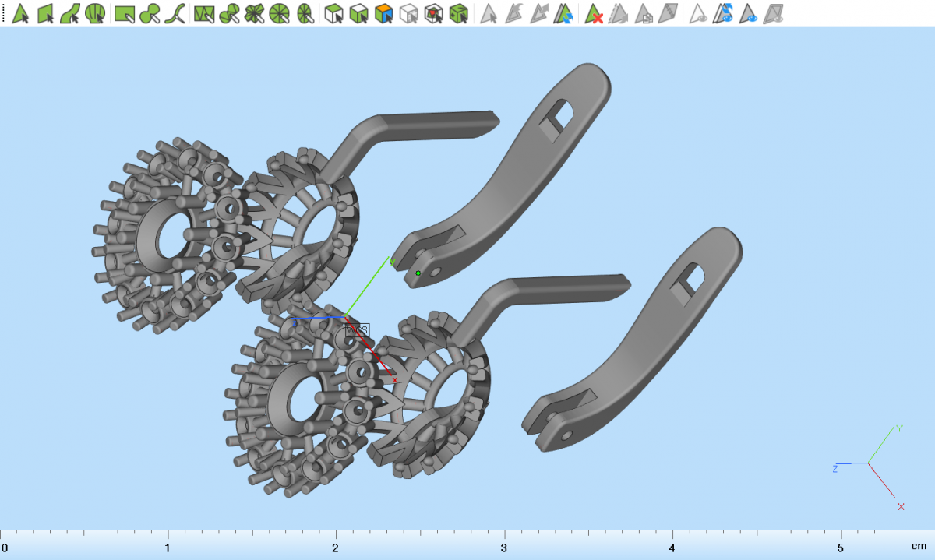The height and width of the screenshot is (560, 935).
Task: Select the triangle mesh brush tool
Action: pyautogui.click(x=204, y=13)
